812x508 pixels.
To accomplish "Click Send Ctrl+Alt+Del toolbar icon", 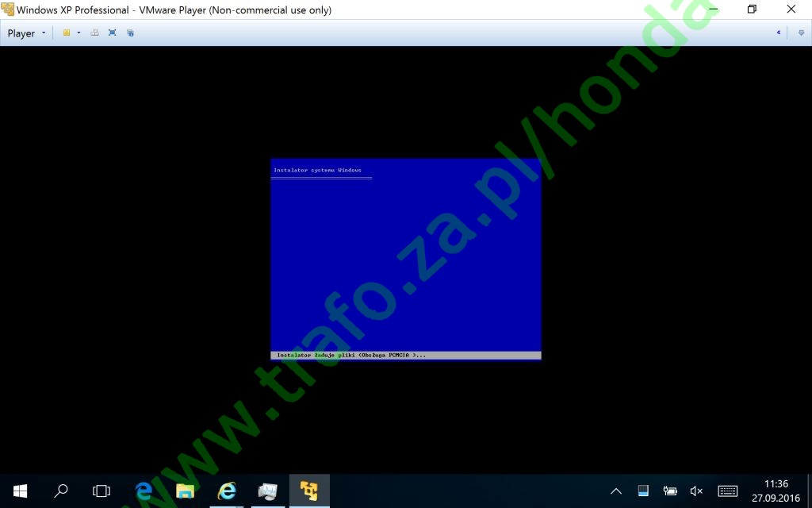I will pyautogui.click(x=94, y=33).
